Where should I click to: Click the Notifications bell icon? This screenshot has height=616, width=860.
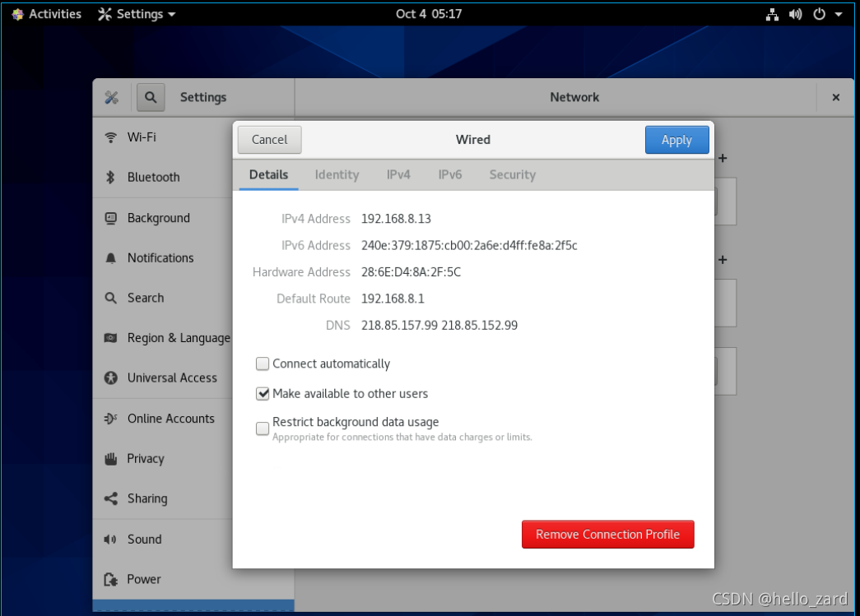pyautogui.click(x=111, y=258)
